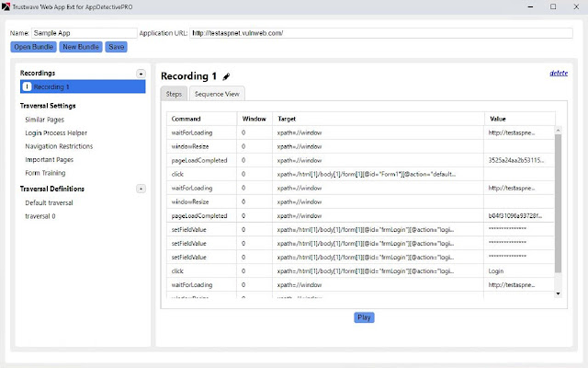Click the Save button
This screenshot has height=368, width=588.
point(117,47)
